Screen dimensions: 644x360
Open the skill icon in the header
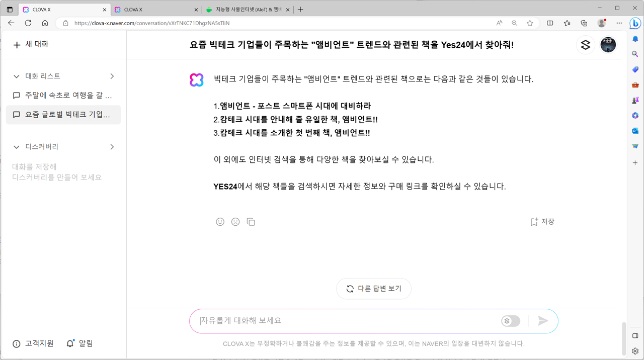(x=585, y=45)
